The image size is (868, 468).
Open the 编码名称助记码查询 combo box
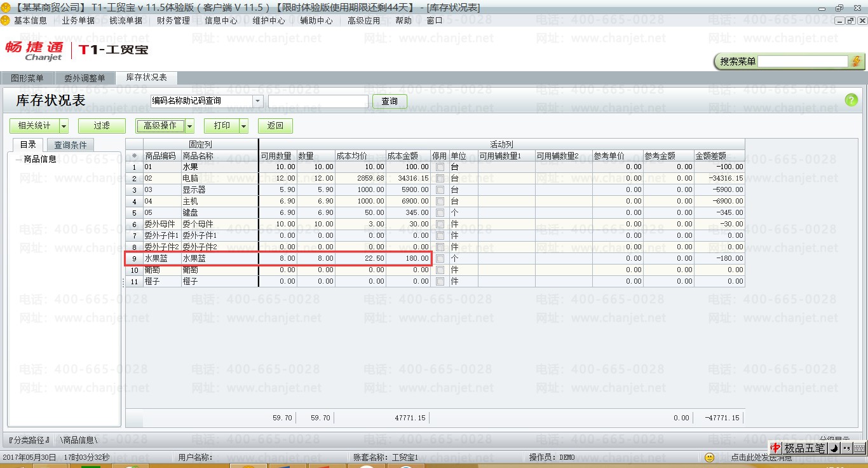[207, 101]
